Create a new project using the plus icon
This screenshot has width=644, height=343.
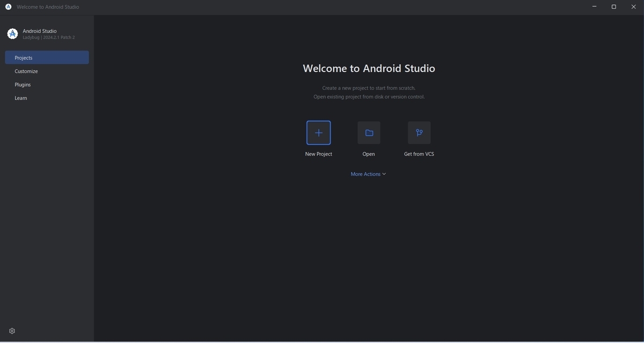pyautogui.click(x=318, y=132)
